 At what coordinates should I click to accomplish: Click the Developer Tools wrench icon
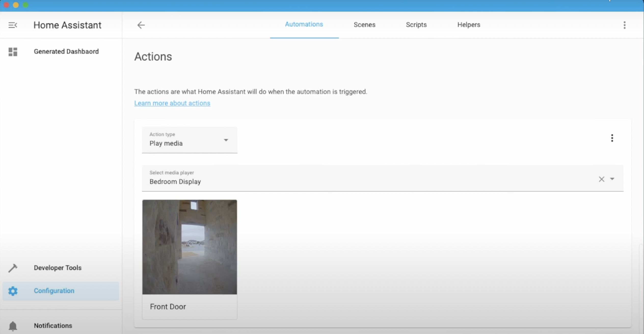12,267
